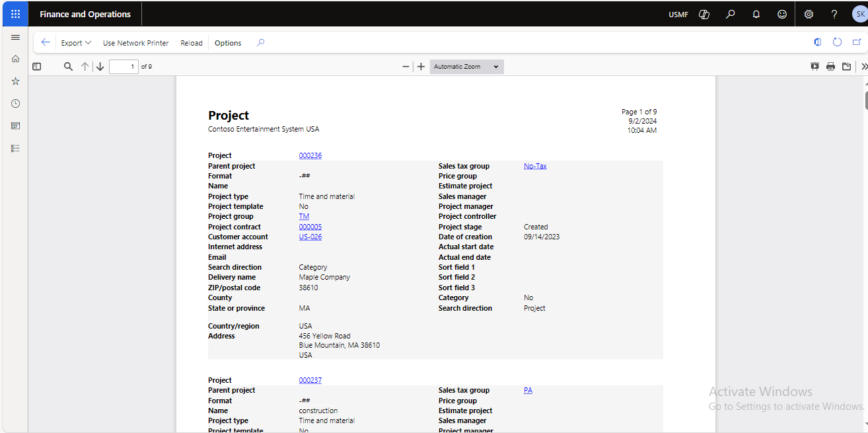Click the zoom in plus button

(x=421, y=67)
